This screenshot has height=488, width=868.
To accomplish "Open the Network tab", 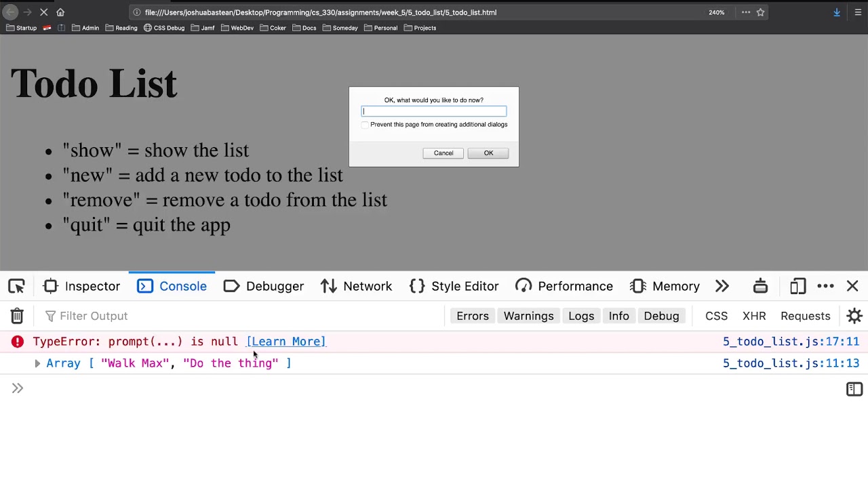I will pyautogui.click(x=357, y=286).
